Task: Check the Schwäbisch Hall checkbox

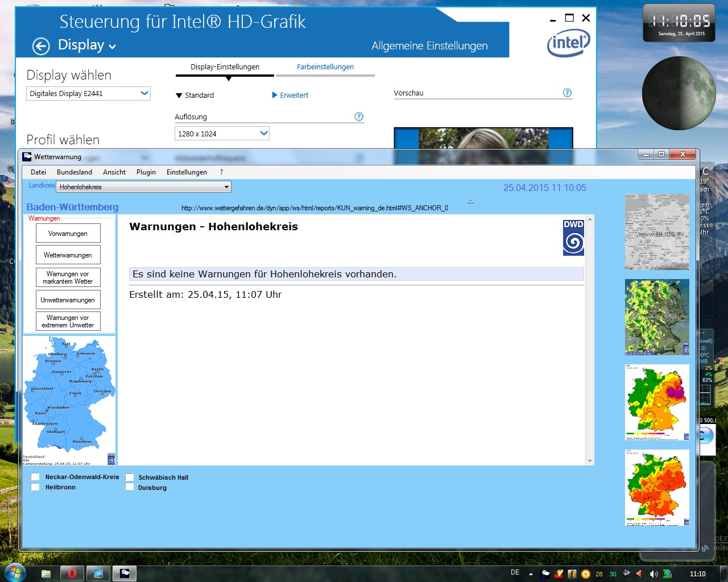Action: coord(130,477)
